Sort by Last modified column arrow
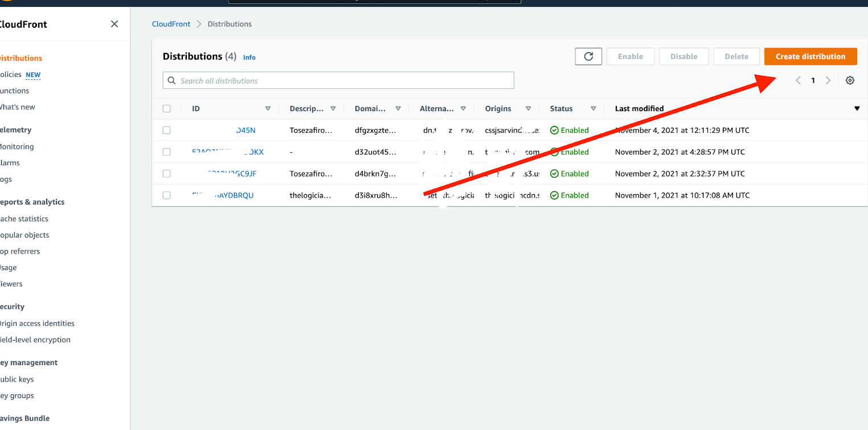 click(x=857, y=108)
